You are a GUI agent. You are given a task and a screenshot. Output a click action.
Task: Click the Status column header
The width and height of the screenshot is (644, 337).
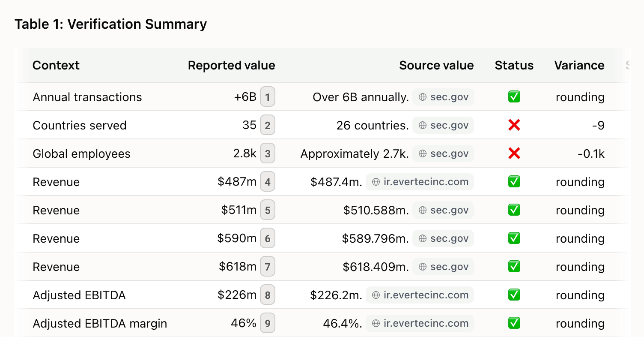[514, 65]
